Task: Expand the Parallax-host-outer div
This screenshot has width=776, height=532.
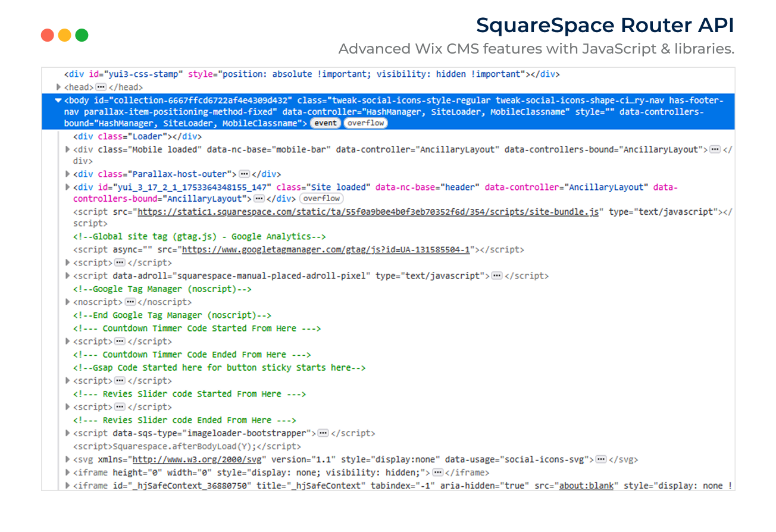Action: pos(67,174)
